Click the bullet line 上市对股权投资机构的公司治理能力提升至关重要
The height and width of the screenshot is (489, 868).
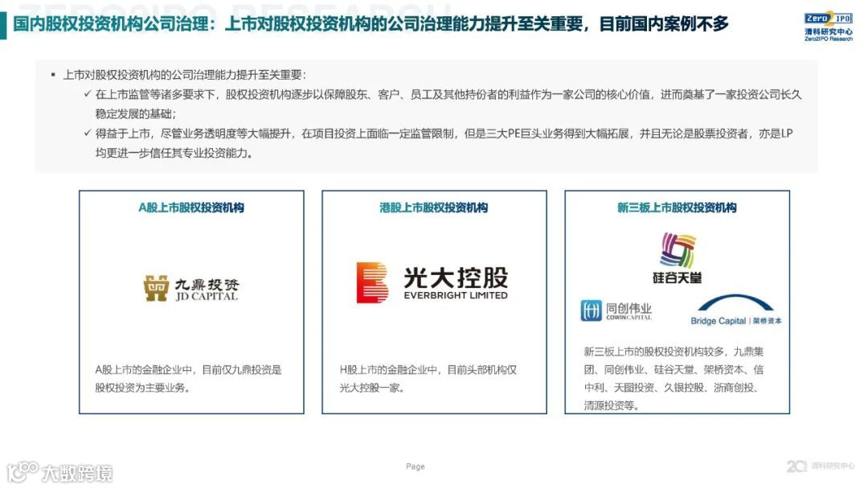tap(184, 75)
